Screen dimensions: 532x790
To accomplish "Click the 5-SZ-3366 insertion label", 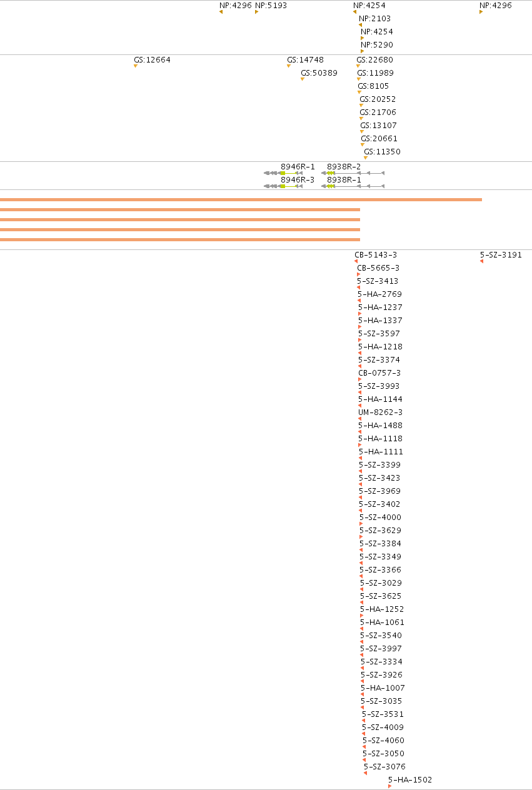I will 380,570.
